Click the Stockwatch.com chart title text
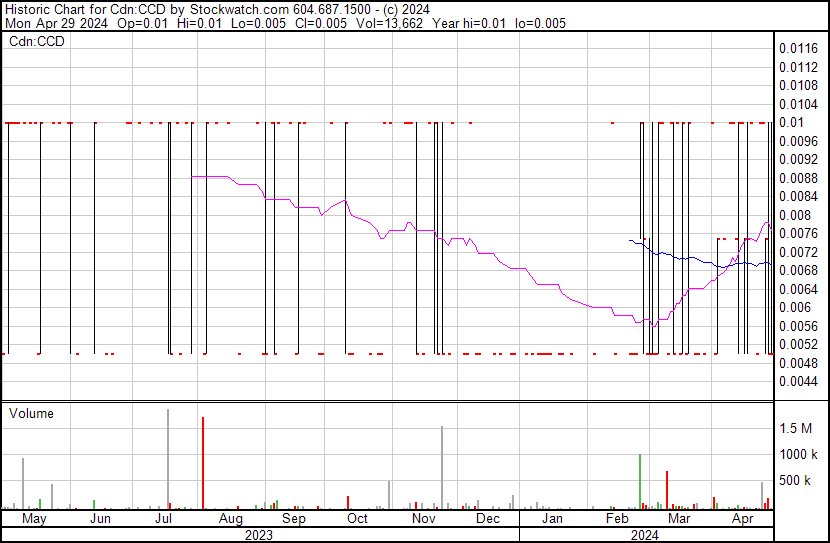The height and width of the screenshot is (543, 830). 239,10
